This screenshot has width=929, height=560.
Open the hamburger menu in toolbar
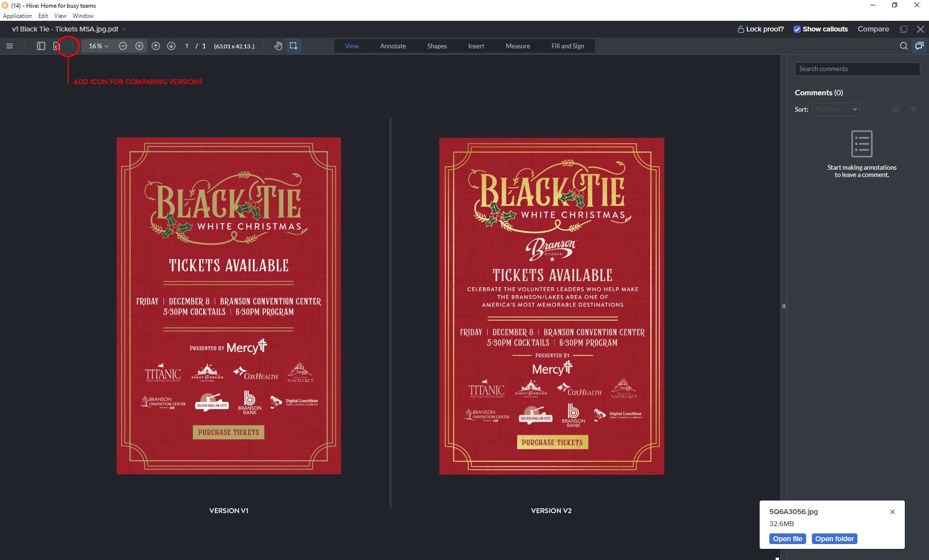(10, 46)
